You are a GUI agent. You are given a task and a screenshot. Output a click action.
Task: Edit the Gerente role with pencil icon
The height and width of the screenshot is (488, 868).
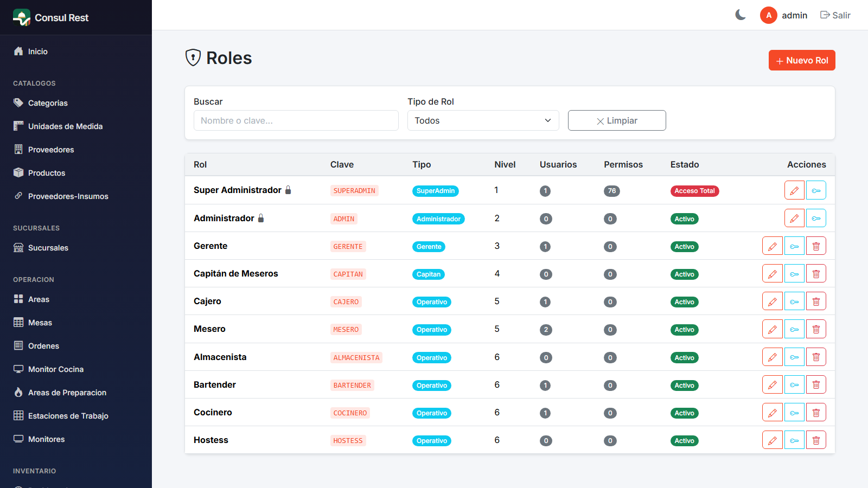pyautogui.click(x=773, y=246)
